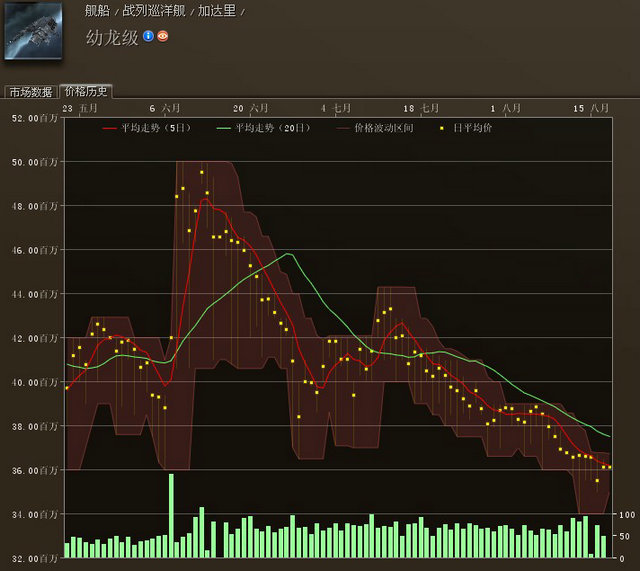
Task: Click the 52.00百万 price axis label
Action: (35, 118)
